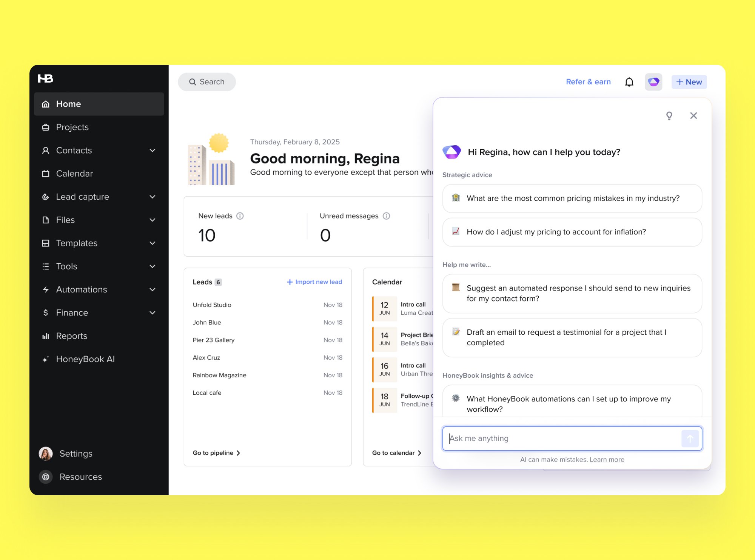This screenshot has height=560, width=755.
Task: Open the HoneyBook AI menu item
Action: click(x=99, y=359)
